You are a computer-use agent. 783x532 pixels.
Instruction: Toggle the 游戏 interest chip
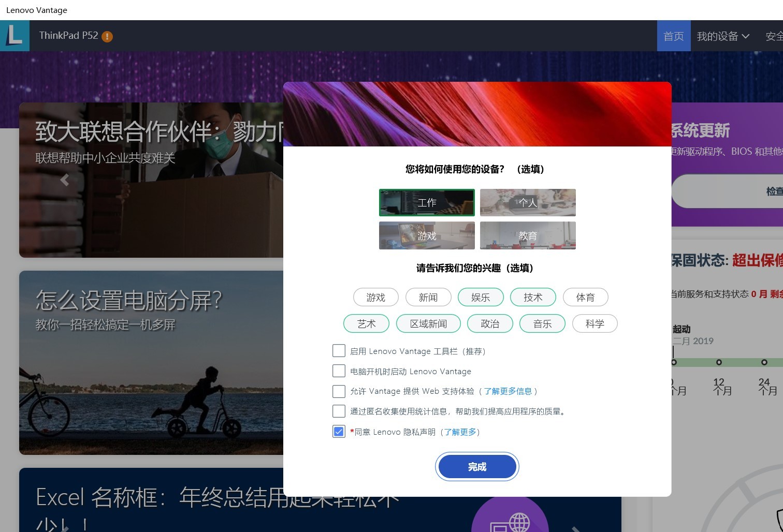coord(376,297)
